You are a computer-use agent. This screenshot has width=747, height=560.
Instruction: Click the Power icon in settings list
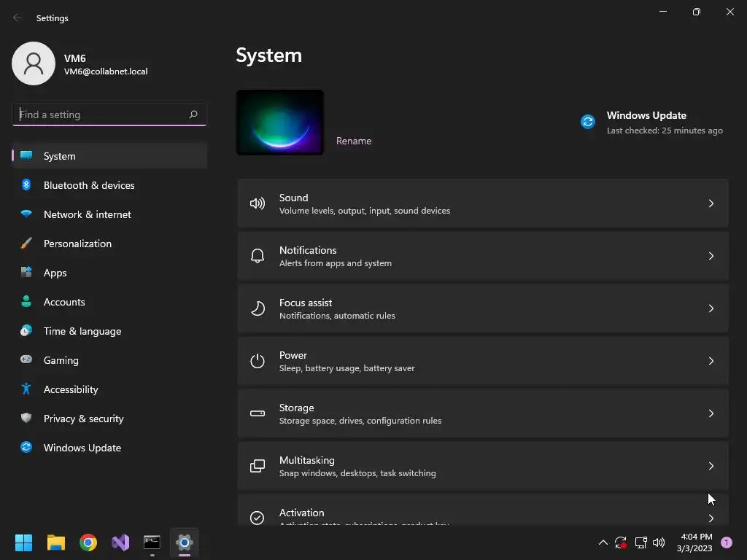tap(258, 361)
